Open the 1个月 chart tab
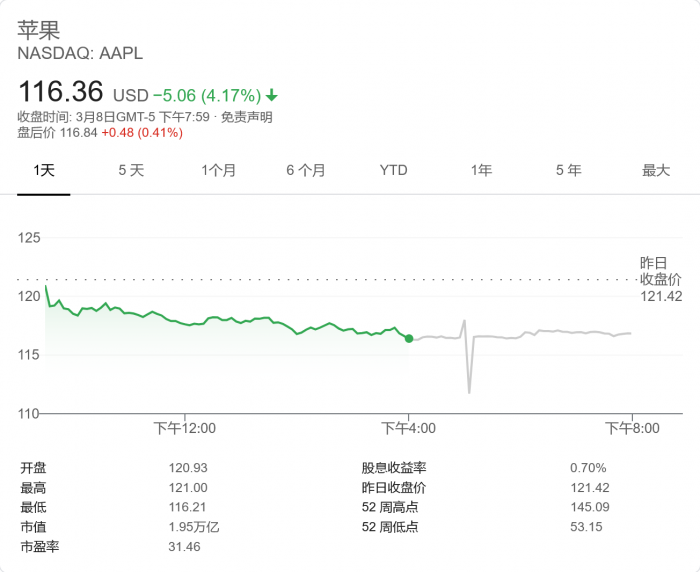 point(218,170)
